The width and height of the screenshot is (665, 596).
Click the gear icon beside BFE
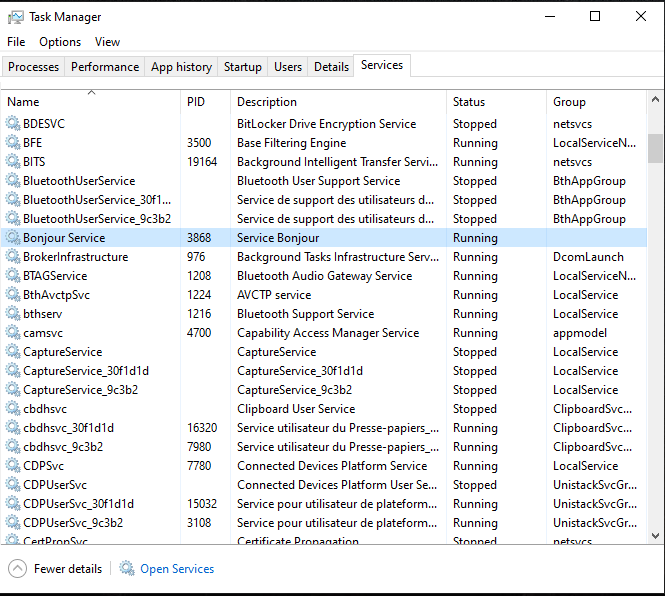point(13,143)
